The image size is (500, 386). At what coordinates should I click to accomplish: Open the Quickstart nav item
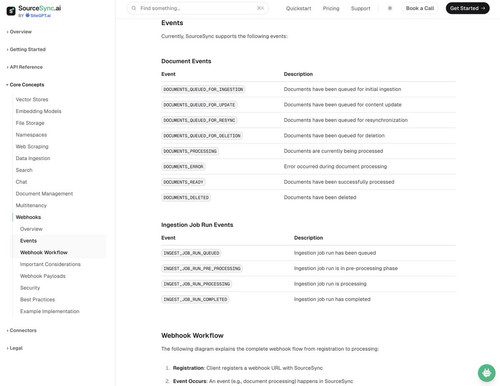click(x=298, y=8)
